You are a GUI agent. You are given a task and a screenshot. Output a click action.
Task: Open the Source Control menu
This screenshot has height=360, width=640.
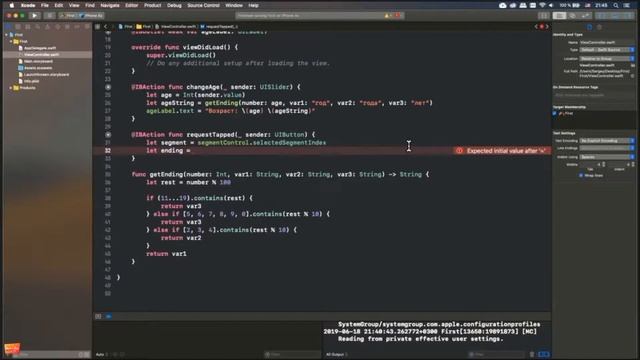click(x=203, y=5)
